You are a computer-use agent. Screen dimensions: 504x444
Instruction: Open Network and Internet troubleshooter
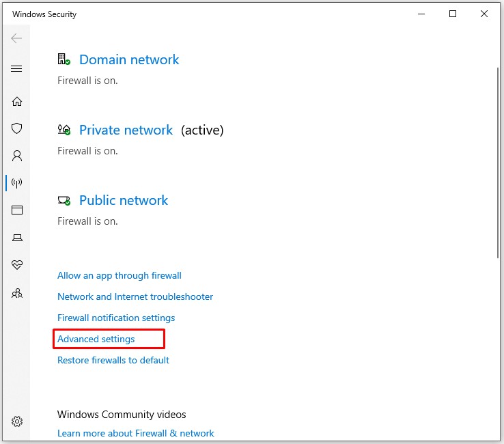click(135, 297)
